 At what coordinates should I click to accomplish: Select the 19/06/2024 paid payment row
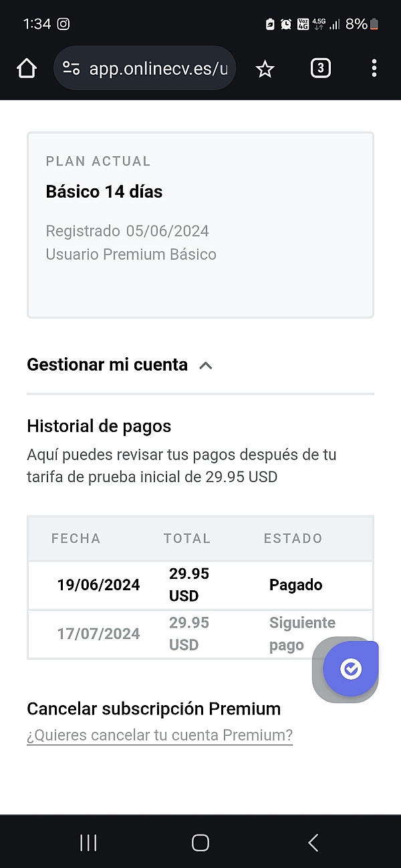click(200, 585)
